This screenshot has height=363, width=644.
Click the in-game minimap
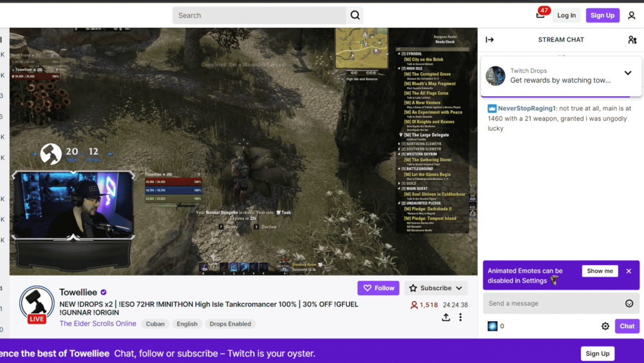[361, 48]
